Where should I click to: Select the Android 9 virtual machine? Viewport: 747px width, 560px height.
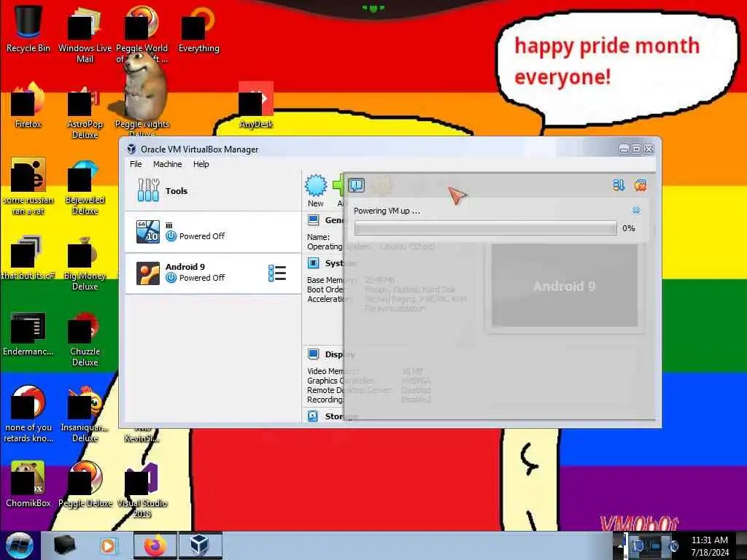pyautogui.click(x=212, y=273)
